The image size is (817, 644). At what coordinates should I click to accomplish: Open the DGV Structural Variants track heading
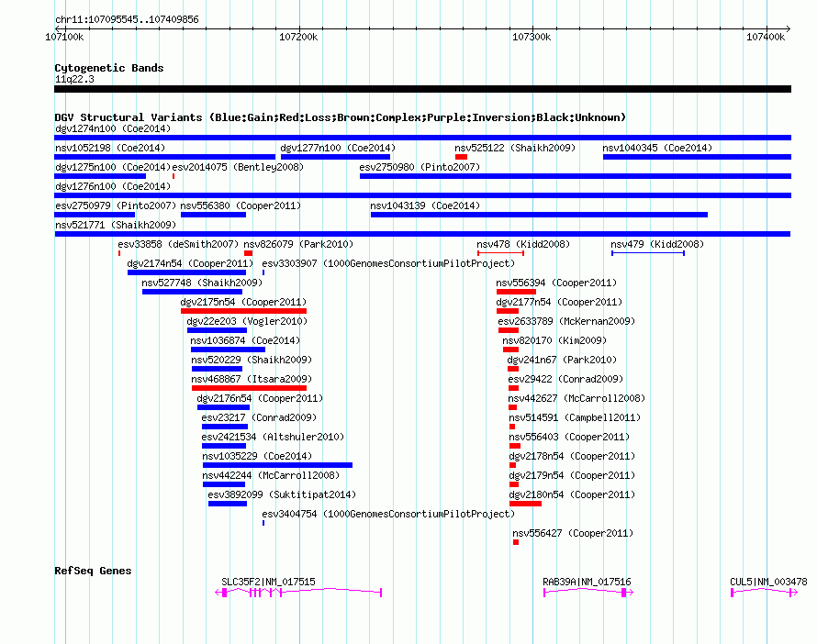pyautogui.click(x=340, y=117)
